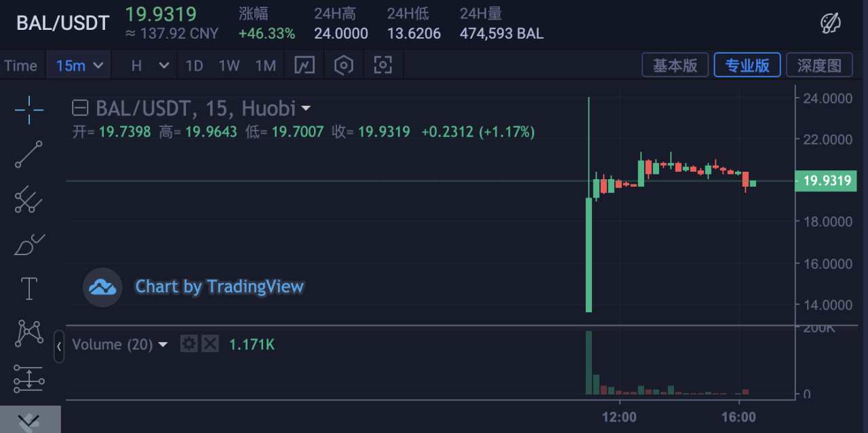Screen dimensions: 868x433
Task: Switch to the 深度图 tab
Action: (x=820, y=65)
